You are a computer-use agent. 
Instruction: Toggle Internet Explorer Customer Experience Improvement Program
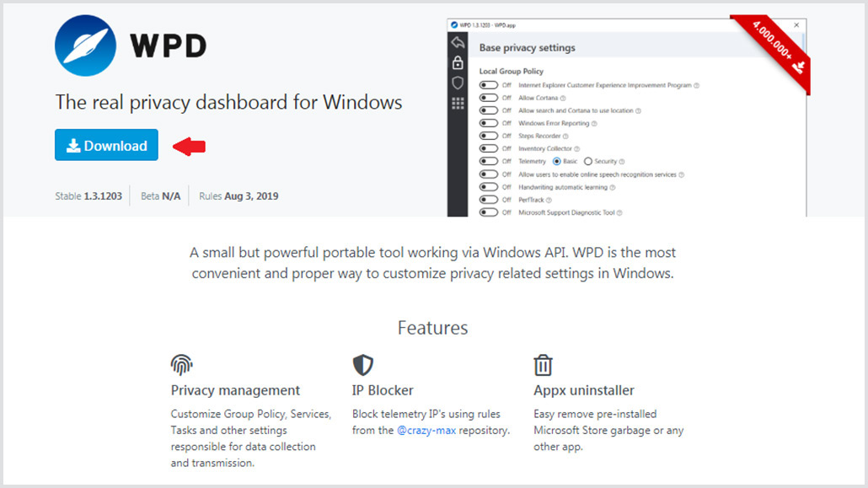pos(488,85)
